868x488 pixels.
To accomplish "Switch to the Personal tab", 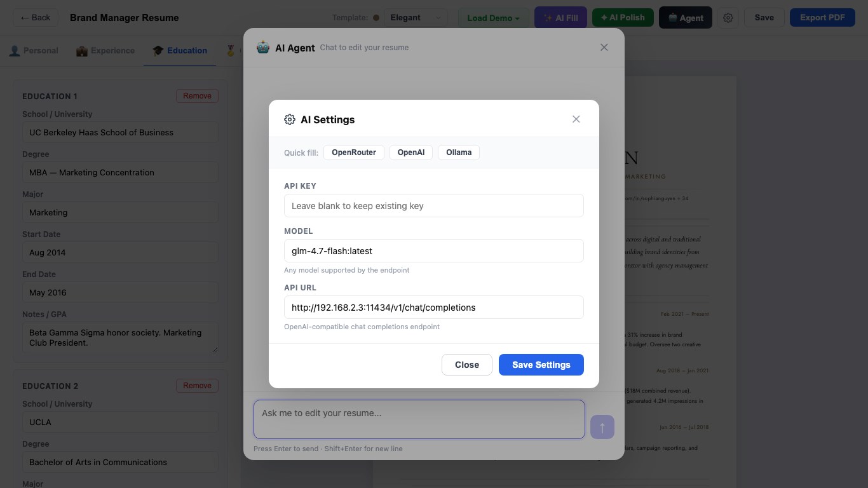I will tap(34, 51).
